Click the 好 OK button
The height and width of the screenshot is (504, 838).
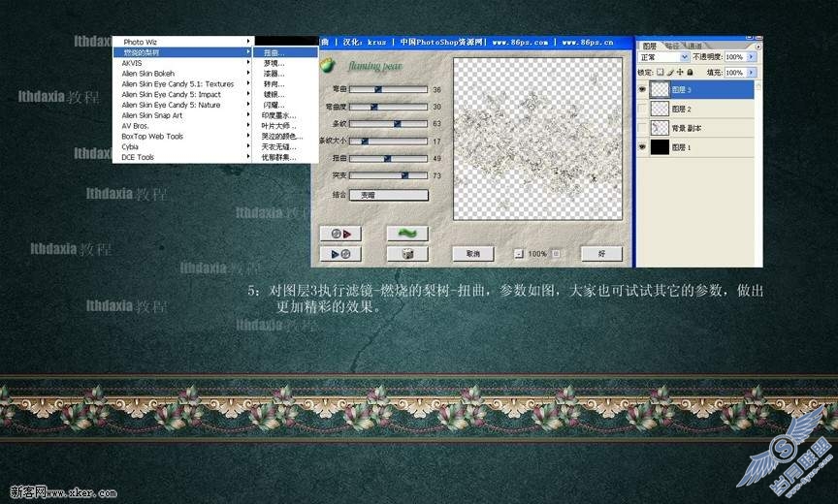(x=601, y=254)
